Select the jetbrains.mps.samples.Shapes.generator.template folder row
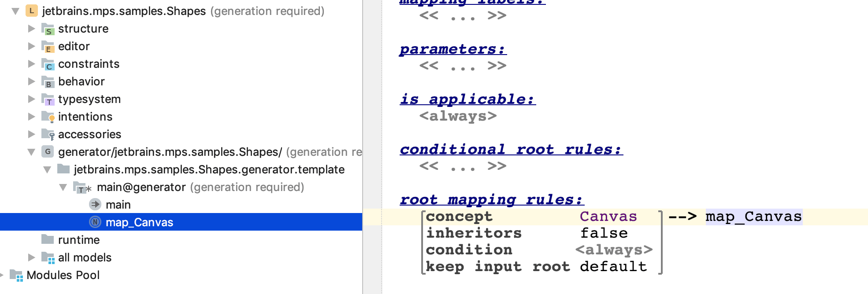Viewport: 868px width, 294px height. tap(181, 169)
